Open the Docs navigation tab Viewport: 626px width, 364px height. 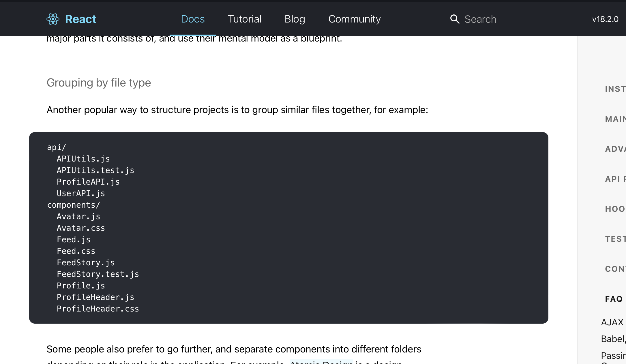[x=193, y=19]
